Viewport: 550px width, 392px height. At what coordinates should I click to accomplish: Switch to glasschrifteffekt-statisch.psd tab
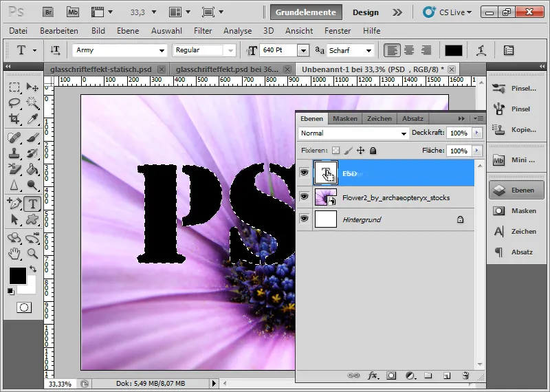[100, 69]
